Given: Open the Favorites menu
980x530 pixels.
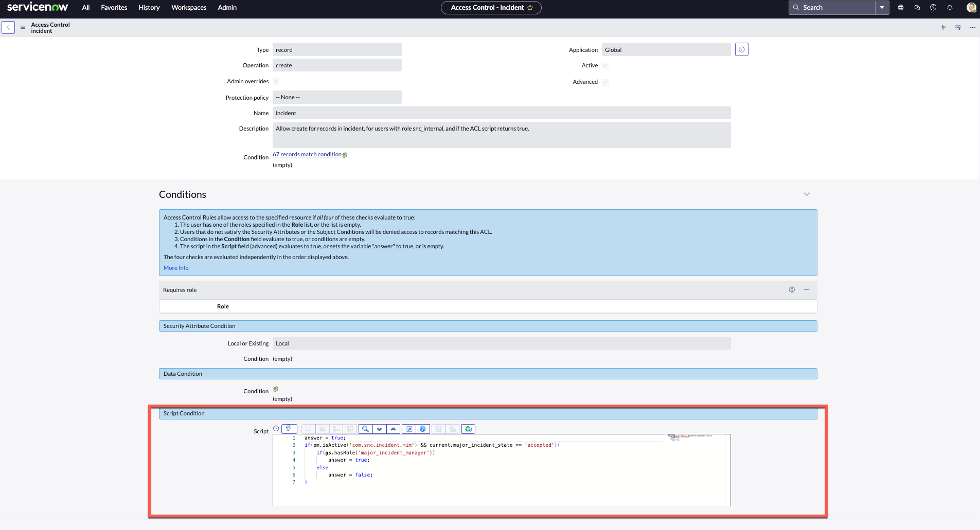Looking at the screenshot, I should coord(114,7).
